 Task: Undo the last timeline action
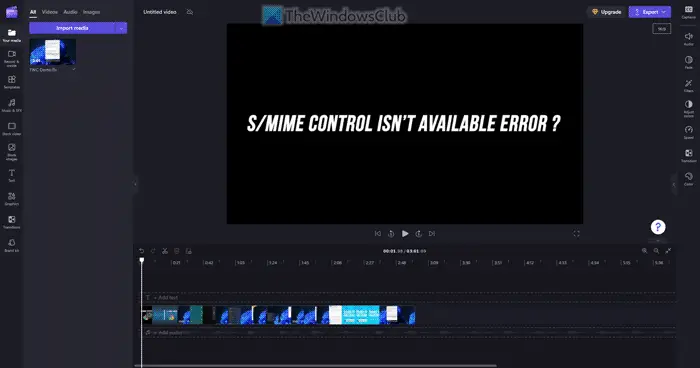tap(142, 251)
